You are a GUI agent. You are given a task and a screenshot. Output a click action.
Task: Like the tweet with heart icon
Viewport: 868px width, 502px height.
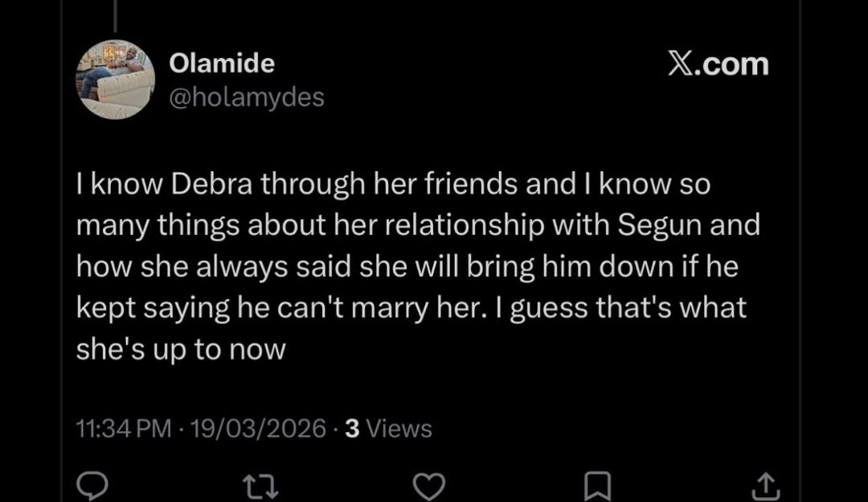pyautogui.click(x=428, y=486)
